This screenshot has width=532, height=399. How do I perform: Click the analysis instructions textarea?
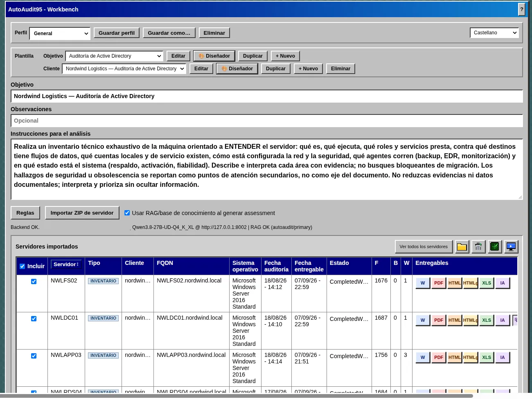[267, 169]
